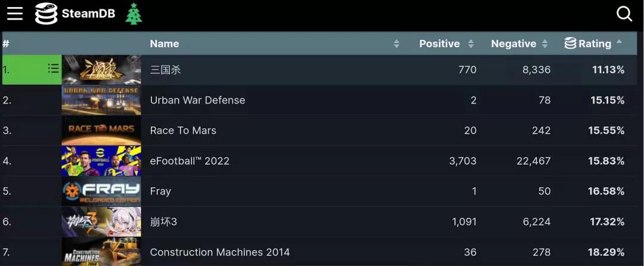Open the 三国杀 game page
This screenshot has width=644, height=266.
[165, 70]
